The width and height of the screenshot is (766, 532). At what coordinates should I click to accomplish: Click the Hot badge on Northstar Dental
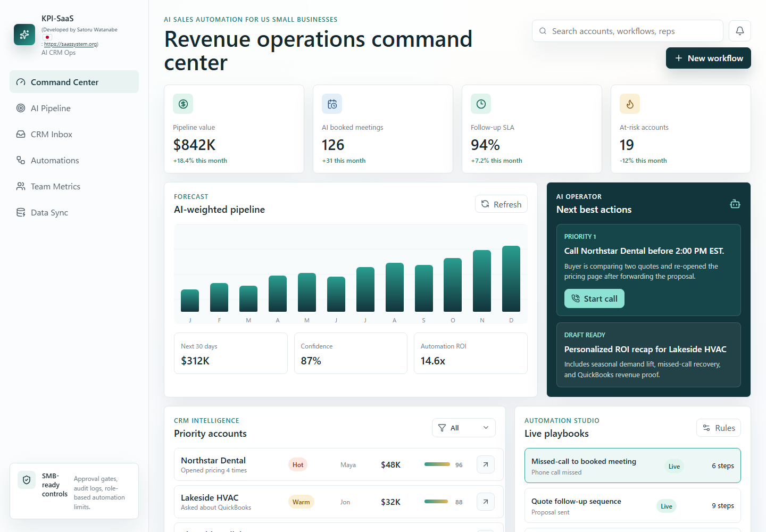pyautogui.click(x=298, y=464)
